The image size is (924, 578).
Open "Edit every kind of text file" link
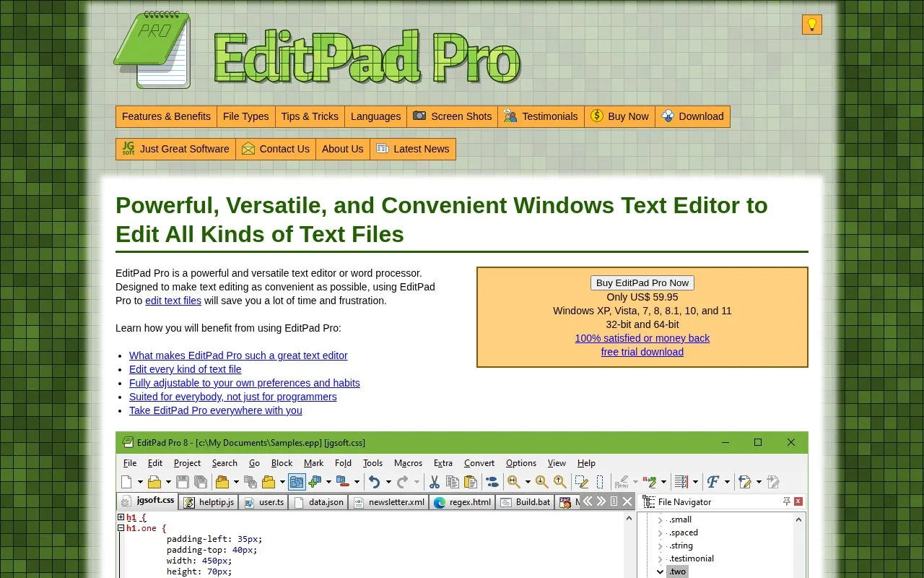[x=186, y=369]
